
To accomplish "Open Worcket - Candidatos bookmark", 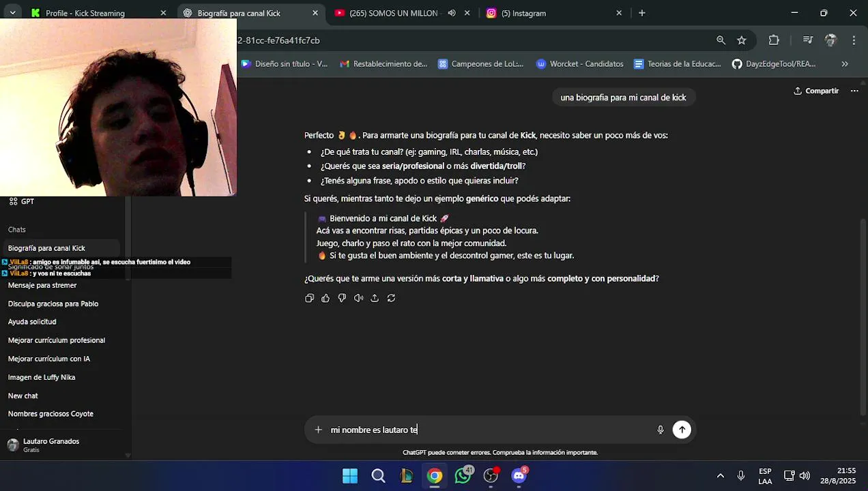I will [x=580, y=64].
